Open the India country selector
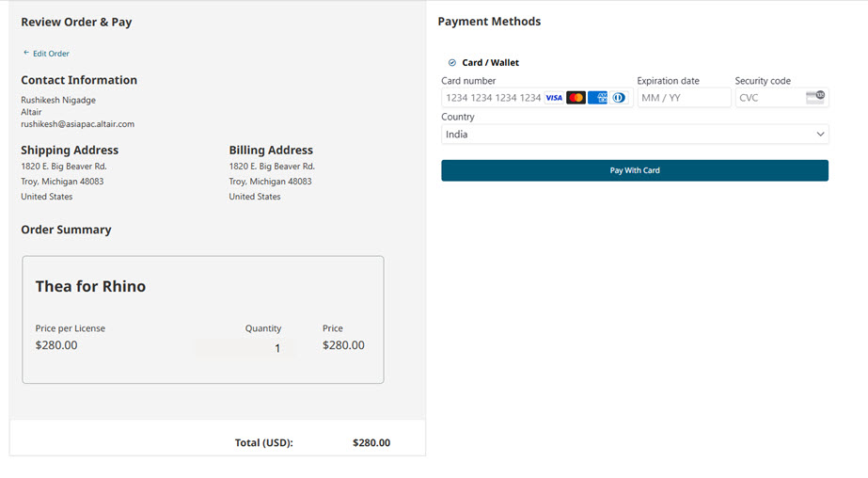868x478 pixels. [635, 134]
